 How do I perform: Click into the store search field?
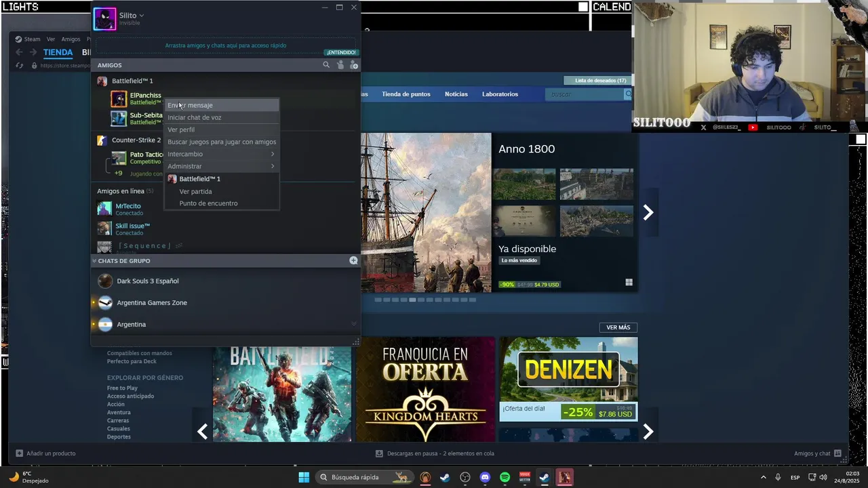coord(586,94)
